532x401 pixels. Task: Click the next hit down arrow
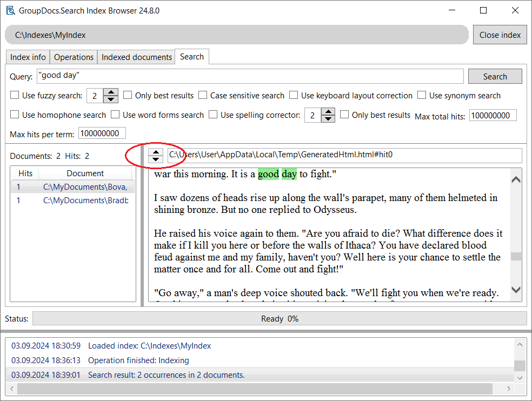(x=156, y=159)
